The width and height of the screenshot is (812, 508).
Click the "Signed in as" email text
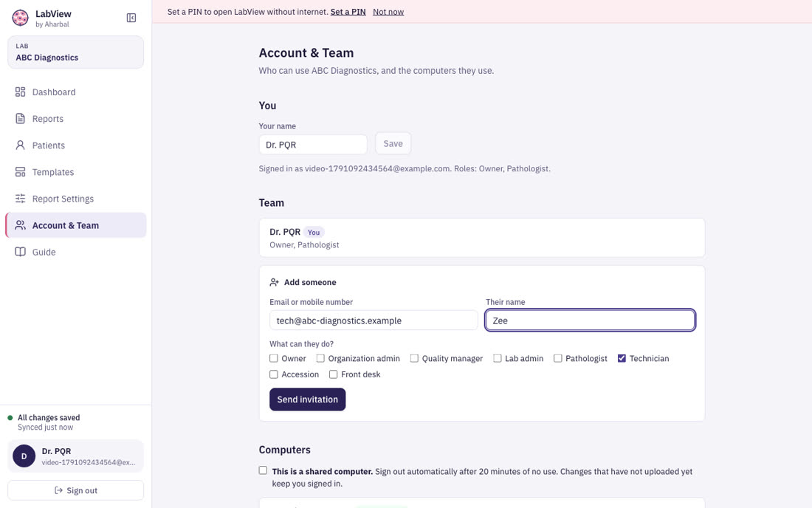(405, 169)
